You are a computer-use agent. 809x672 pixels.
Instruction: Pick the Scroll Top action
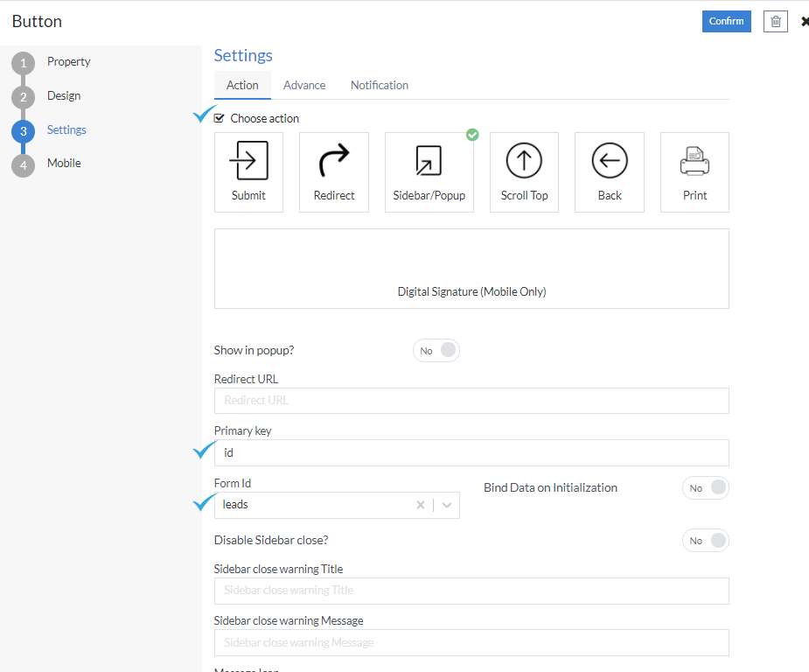(523, 171)
